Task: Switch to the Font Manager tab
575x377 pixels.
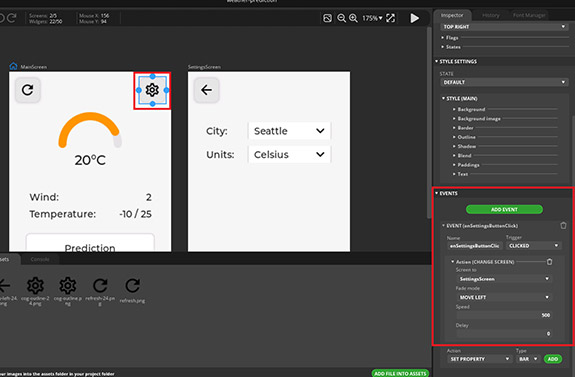Action: click(529, 15)
